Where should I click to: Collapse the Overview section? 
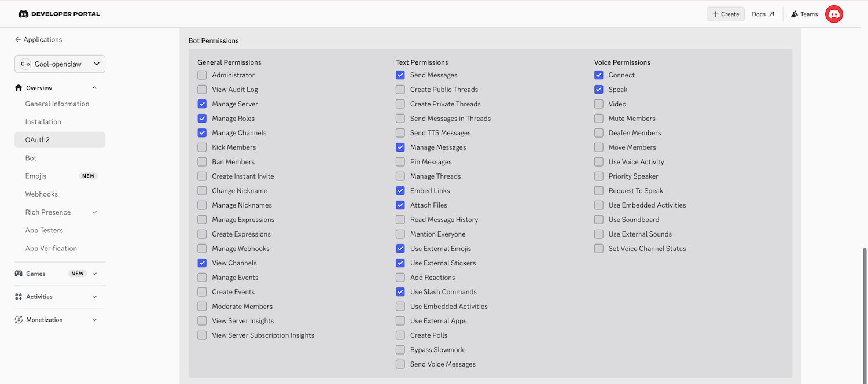click(x=94, y=87)
